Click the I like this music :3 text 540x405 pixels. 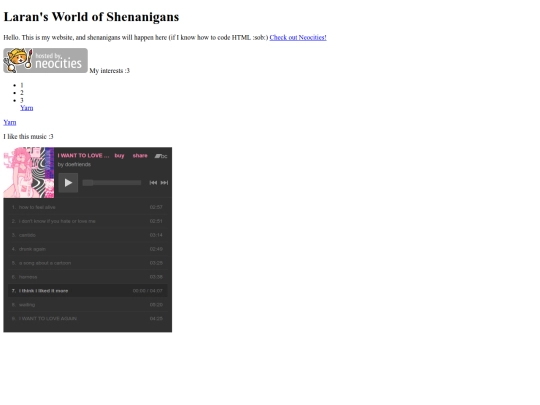[x=28, y=137]
